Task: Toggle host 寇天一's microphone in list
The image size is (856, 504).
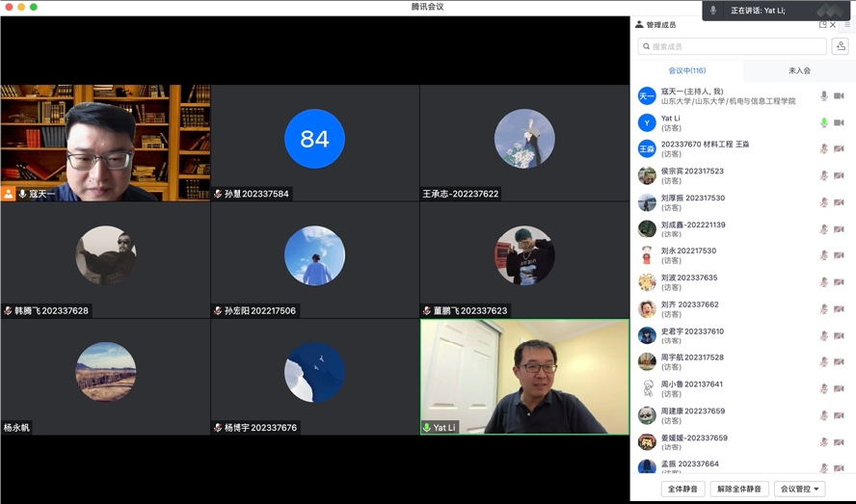Action: [824, 96]
